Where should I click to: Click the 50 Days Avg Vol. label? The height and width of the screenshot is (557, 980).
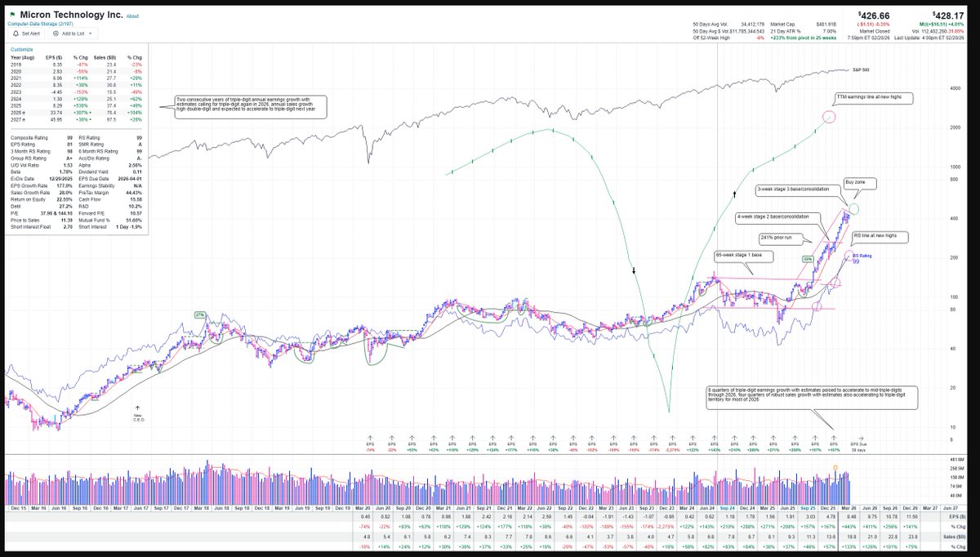[x=710, y=25]
